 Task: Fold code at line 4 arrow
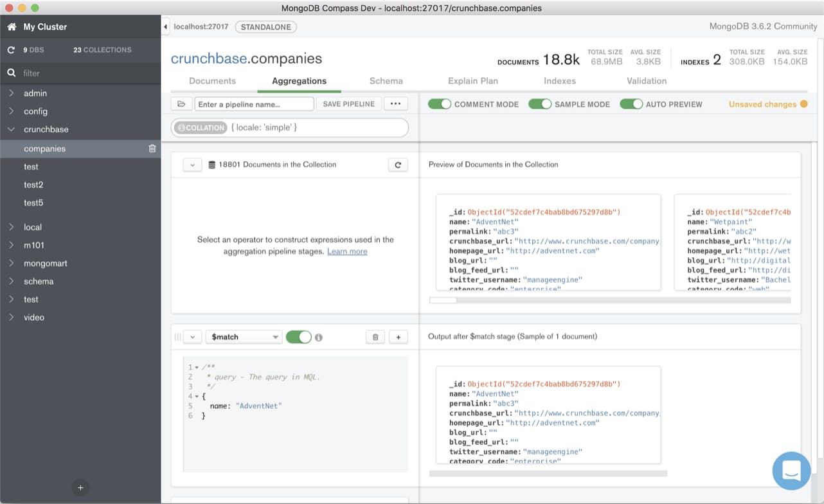point(197,397)
